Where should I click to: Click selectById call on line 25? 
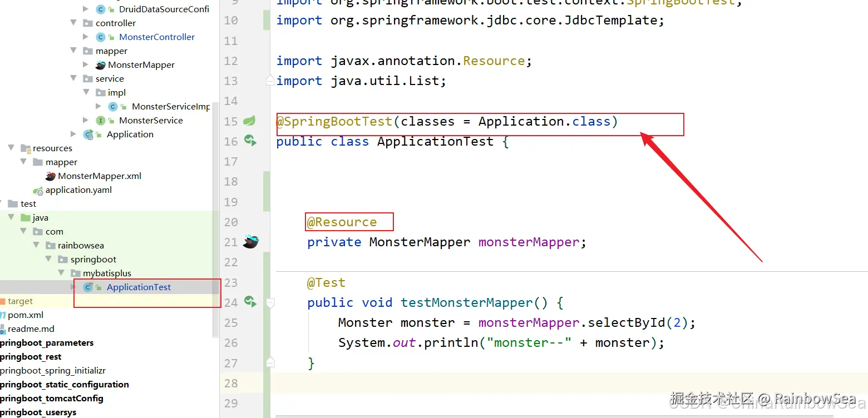[627, 322]
